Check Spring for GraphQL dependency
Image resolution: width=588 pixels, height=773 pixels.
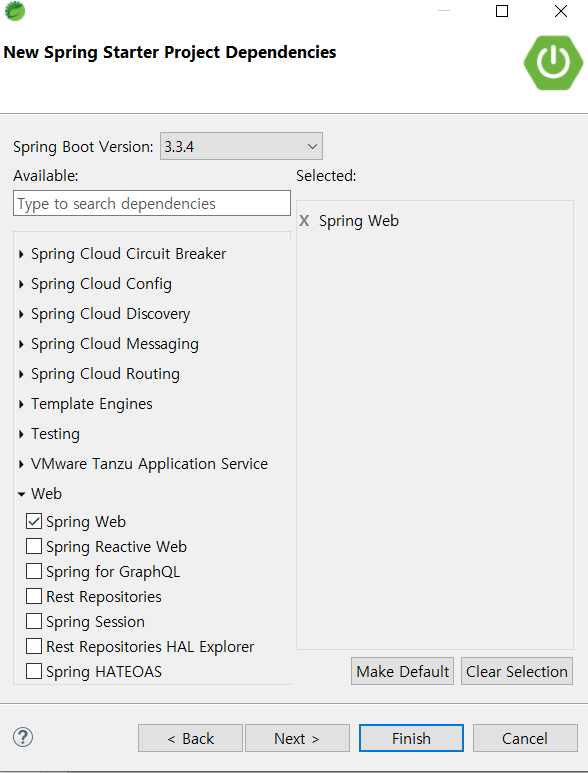(34, 571)
